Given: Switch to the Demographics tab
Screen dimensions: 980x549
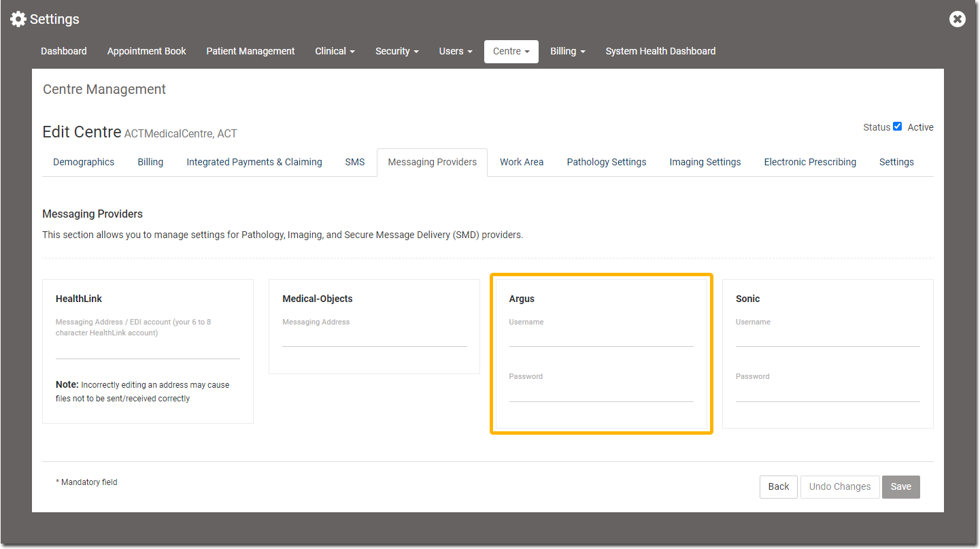Looking at the screenshot, I should [84, 162].
